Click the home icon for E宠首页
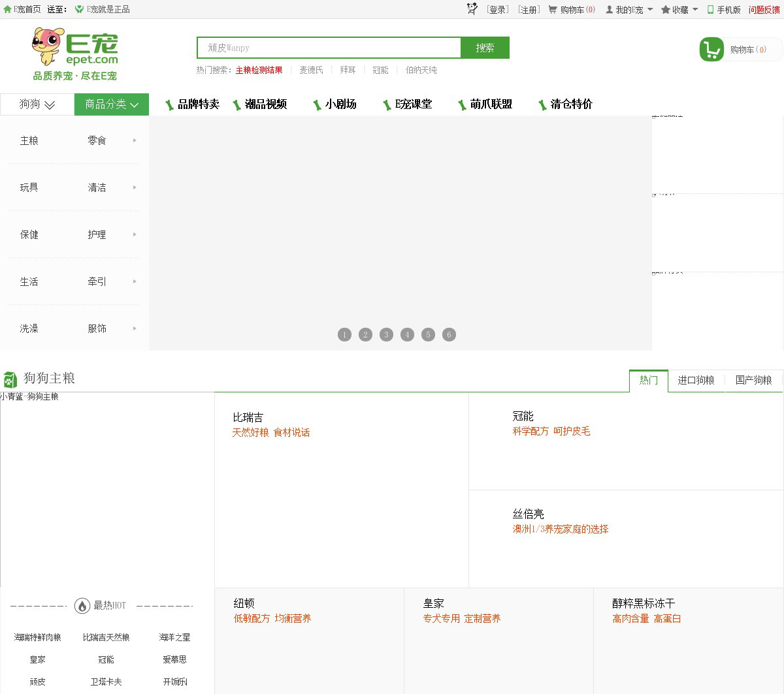This screenshot has width=784, height=694. pos(8,10)
